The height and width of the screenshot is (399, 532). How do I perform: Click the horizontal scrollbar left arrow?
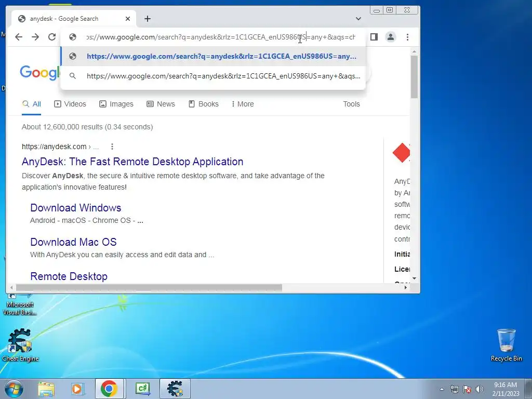(x=11, y=288)
